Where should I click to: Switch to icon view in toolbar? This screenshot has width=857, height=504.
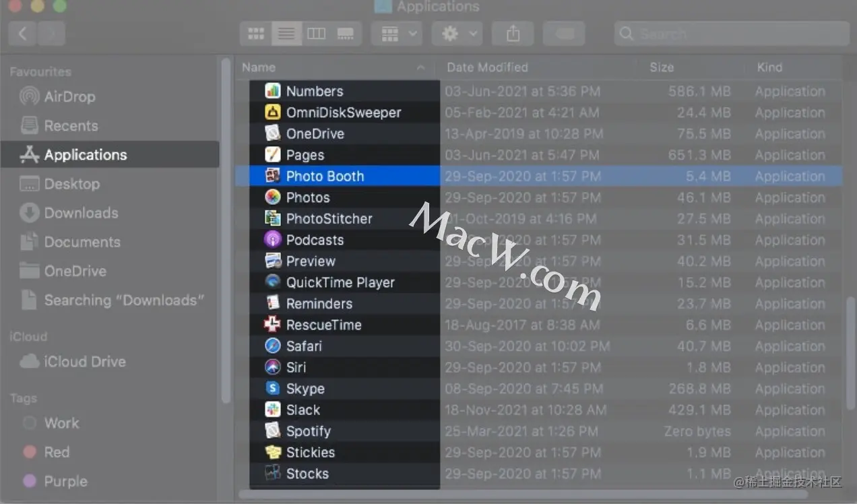coord(256,33)
